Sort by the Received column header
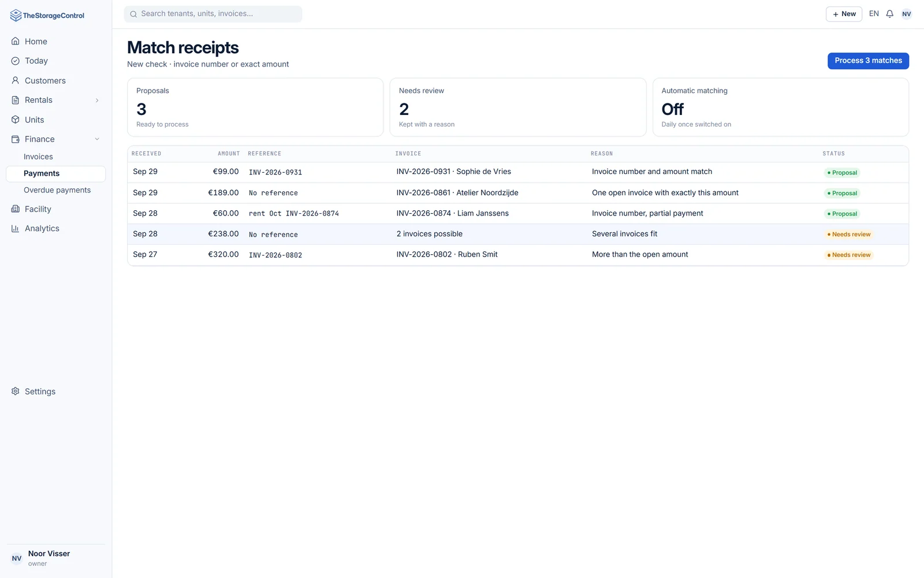Screen dimensions: 924x578 (x=146, y=154)
